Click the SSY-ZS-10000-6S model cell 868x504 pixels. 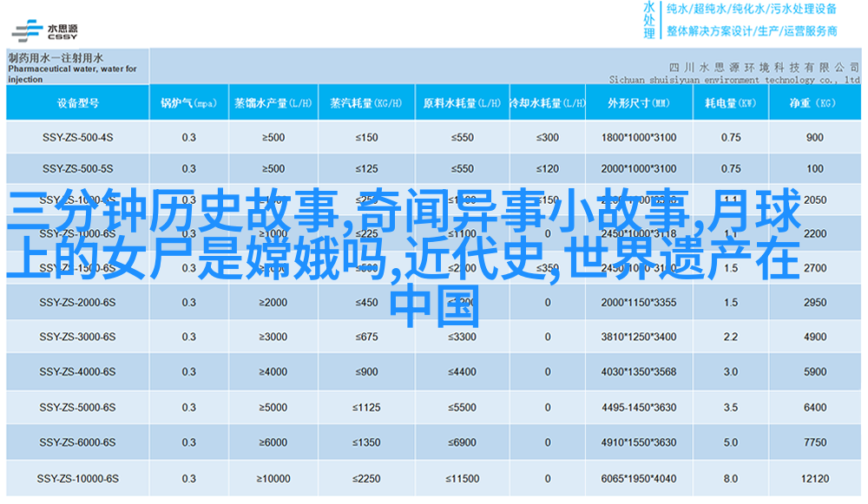click(x=77, y=478)
